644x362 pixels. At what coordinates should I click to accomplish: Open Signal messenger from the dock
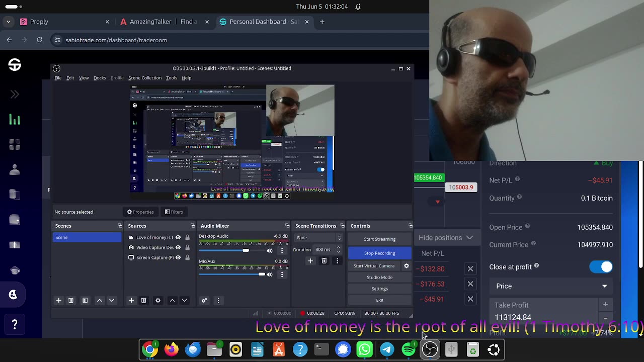click(x=343, y=349)
